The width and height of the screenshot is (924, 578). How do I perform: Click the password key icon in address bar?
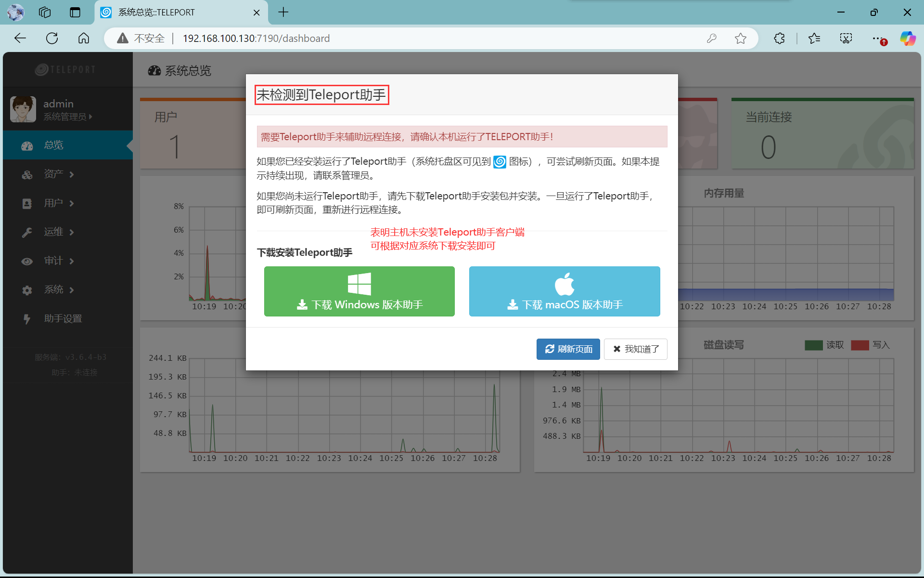[711, 39]
